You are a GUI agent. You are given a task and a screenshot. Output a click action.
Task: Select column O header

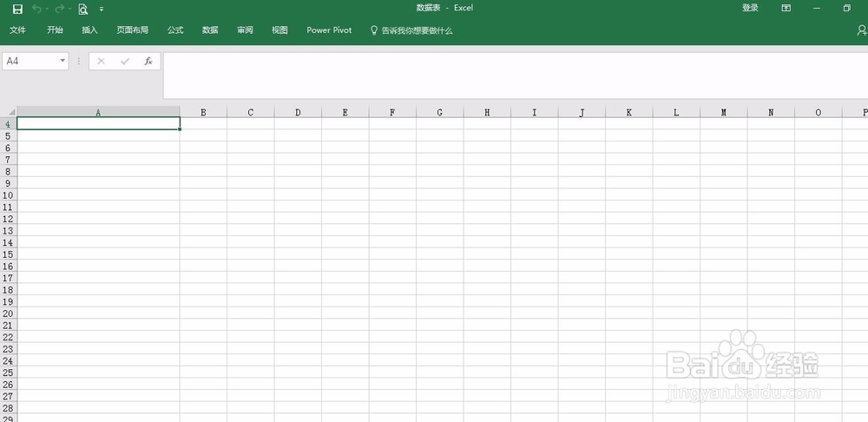[819, 112]
